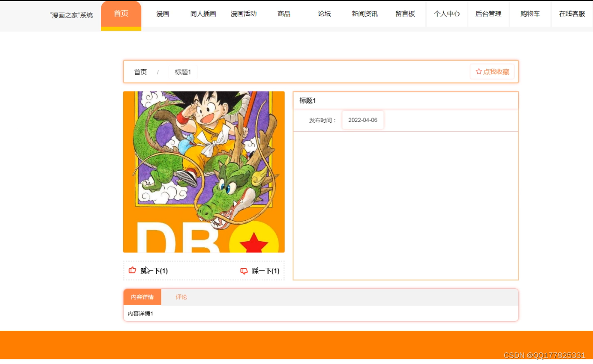The width and height of the screenshot is (593, 364).
Task: View the 新闻资讯 news section
Action: pos(364,14)
